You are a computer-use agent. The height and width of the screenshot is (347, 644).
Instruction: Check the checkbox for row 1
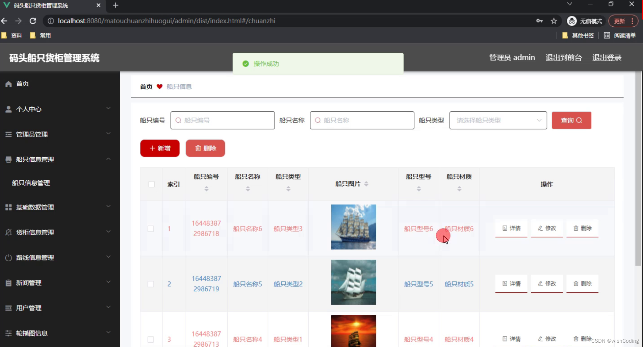click(151, 229)
